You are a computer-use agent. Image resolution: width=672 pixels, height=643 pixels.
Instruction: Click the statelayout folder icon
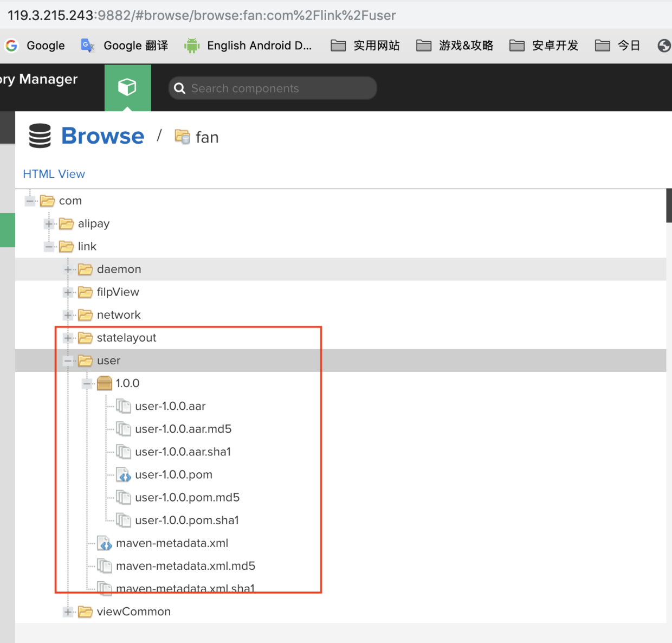pos(86,338)
